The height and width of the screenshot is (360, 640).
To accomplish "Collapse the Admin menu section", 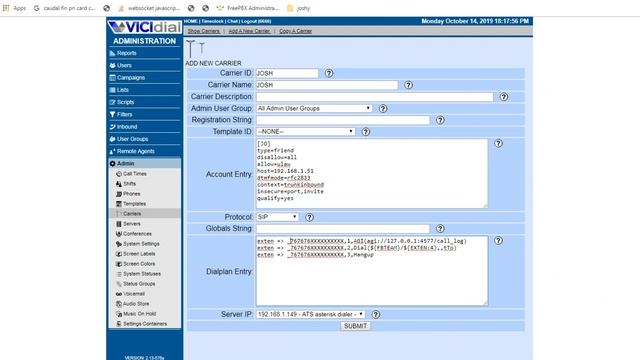I will [144, 163].
